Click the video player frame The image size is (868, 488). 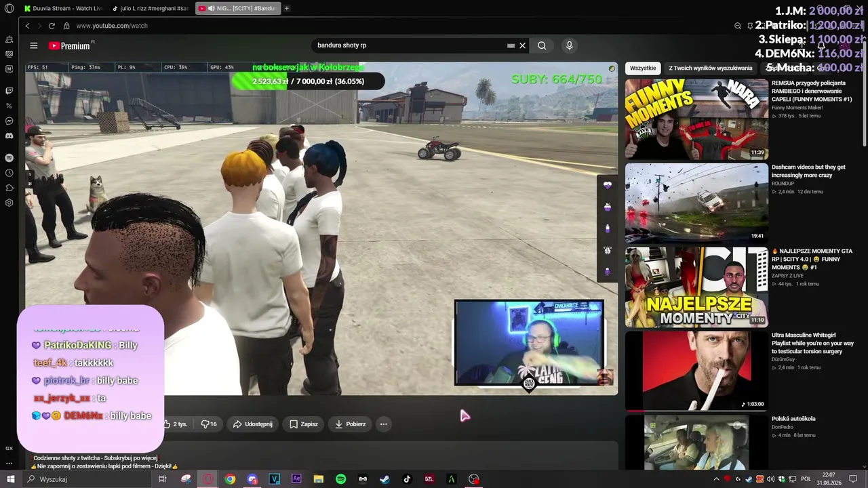321,228
